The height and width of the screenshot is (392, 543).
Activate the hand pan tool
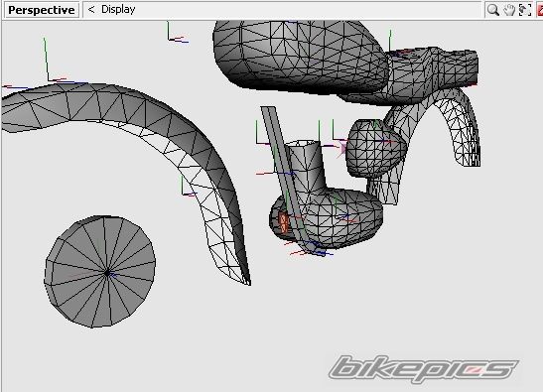(509, 10)
